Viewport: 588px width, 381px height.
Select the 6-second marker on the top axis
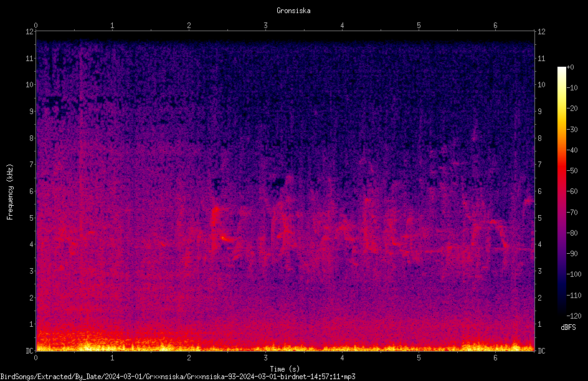click(x=495, y=26)
